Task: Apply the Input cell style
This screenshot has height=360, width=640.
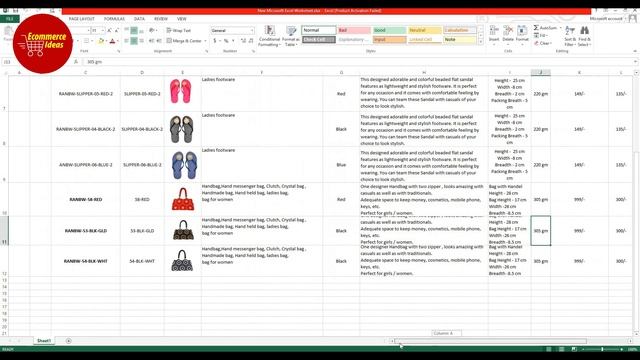Action: point(389,40)
